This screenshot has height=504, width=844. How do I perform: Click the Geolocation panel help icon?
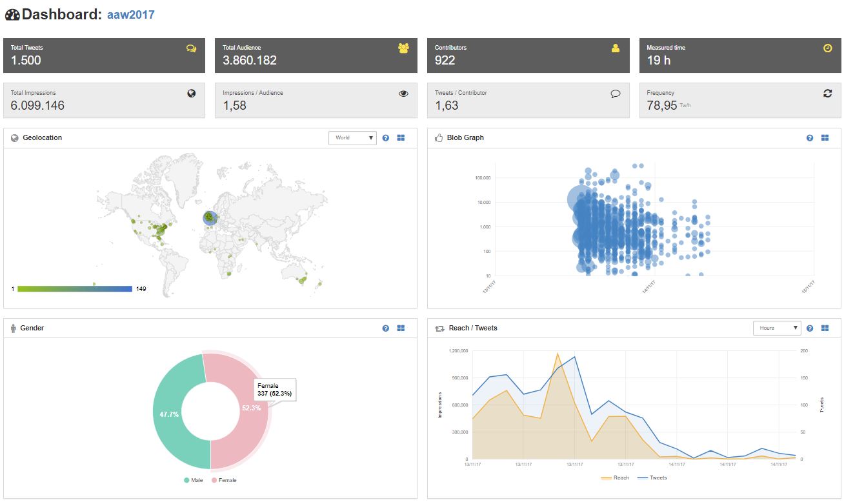click(386, 138)
